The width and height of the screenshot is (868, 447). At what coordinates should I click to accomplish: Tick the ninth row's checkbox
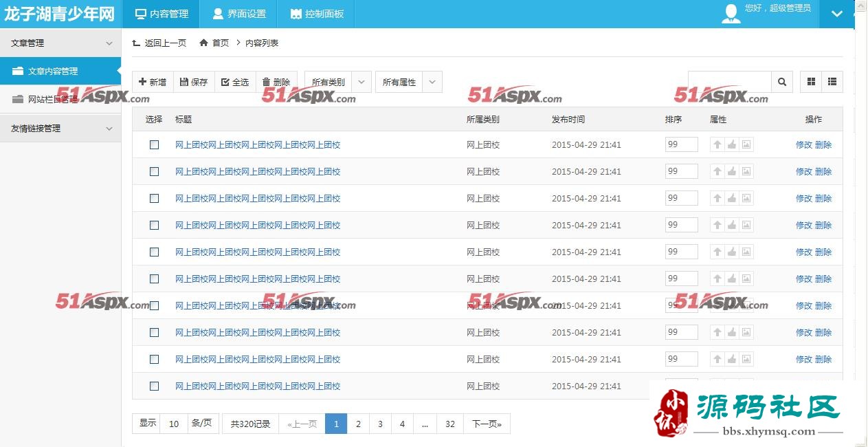(154, 359)
